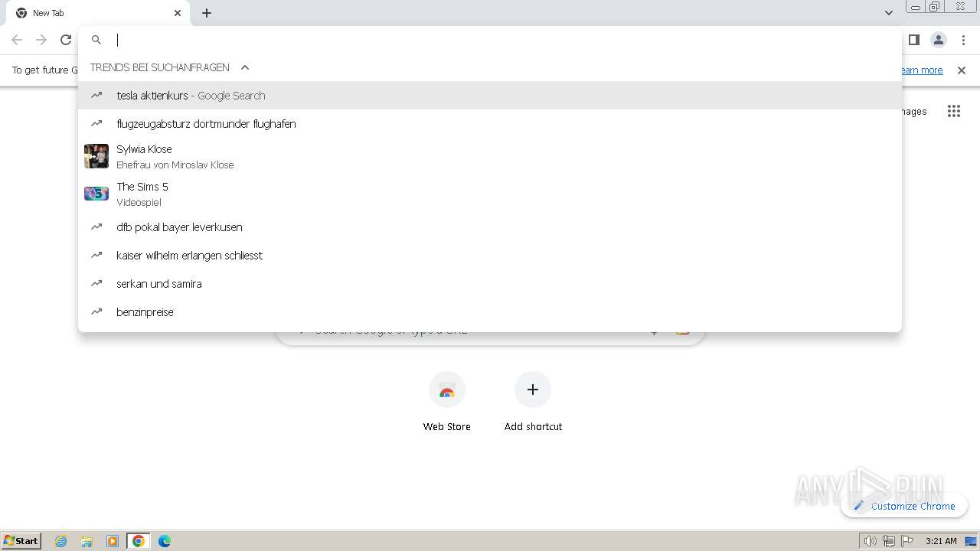This screenshot has height=551, width=980.
Task: Close the New Tab tab
Action: click(178, 13)
